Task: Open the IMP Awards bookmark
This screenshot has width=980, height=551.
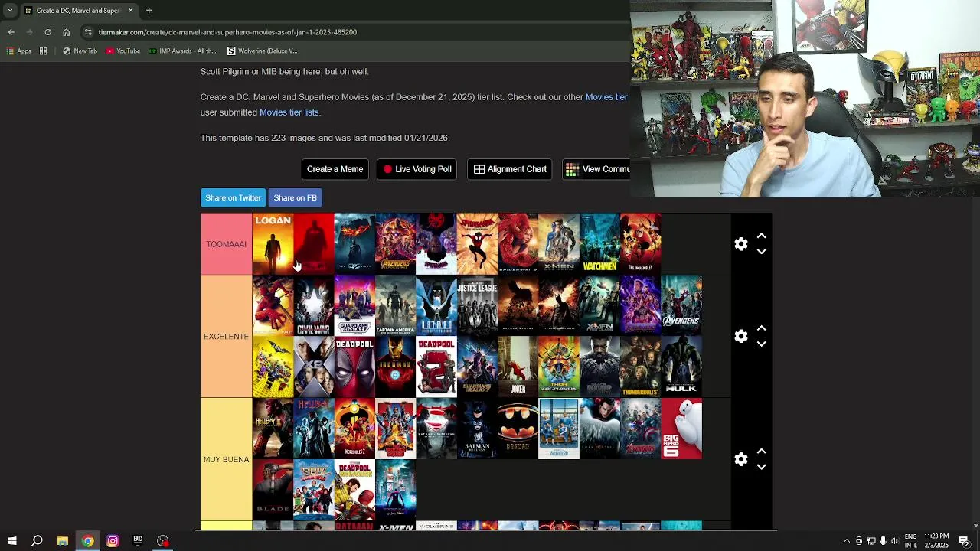Action: tap(182, 51)
